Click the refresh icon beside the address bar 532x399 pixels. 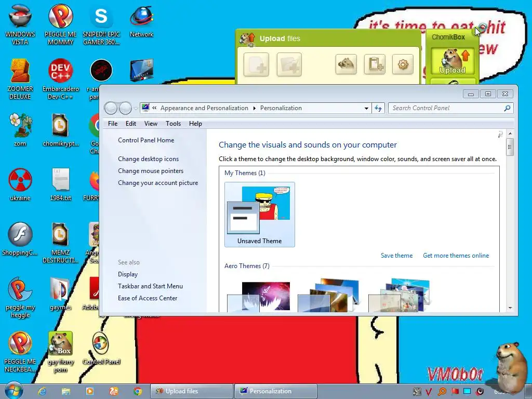378,108
